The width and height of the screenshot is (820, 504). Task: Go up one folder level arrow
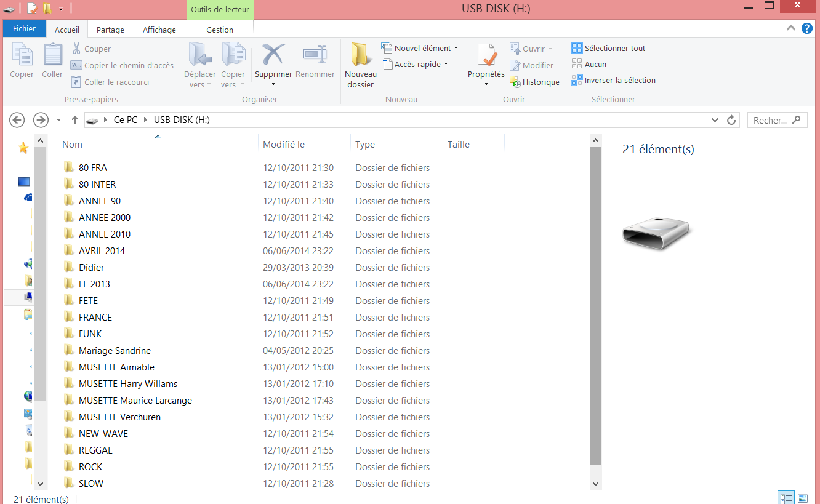pos(74,120)
